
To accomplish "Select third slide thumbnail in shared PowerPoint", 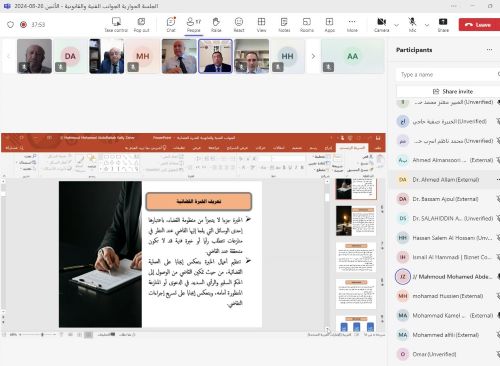I will [x=356, y=257].
